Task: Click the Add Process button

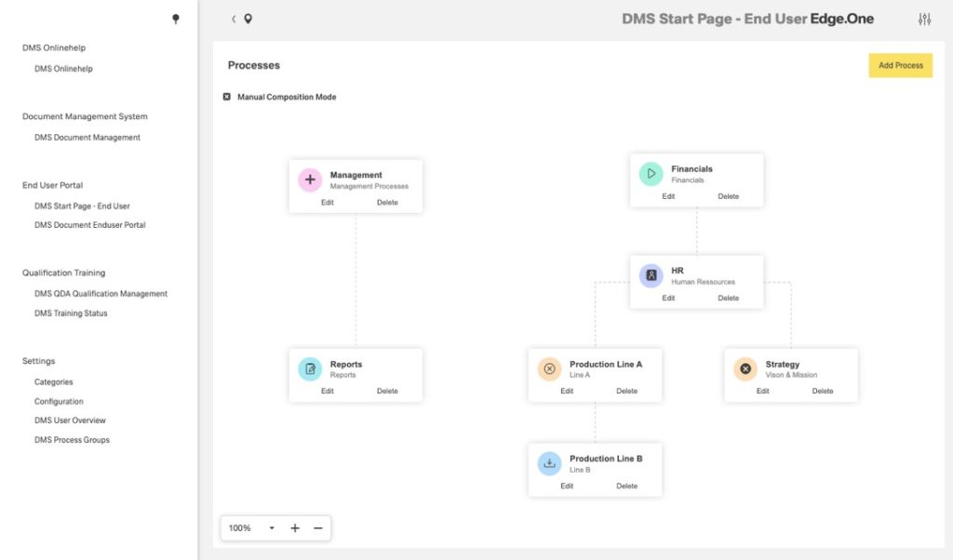Action: (x=900, y=65)
